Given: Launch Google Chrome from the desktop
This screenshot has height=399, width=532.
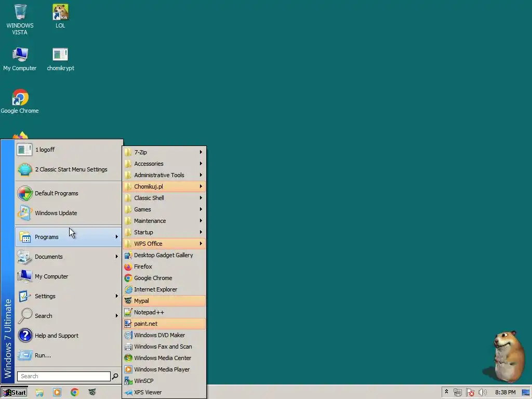Looking at the screenshot, I should tap(20, 101).
